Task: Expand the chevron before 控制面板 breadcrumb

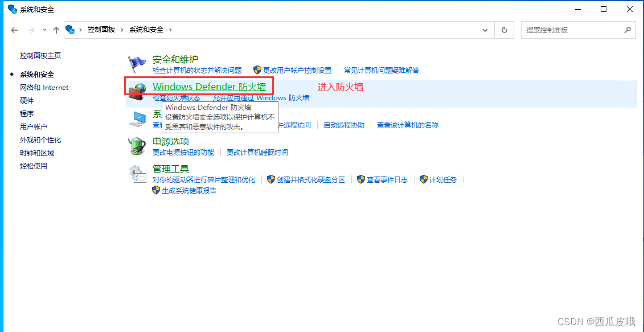Action: [x=80, y=30]
